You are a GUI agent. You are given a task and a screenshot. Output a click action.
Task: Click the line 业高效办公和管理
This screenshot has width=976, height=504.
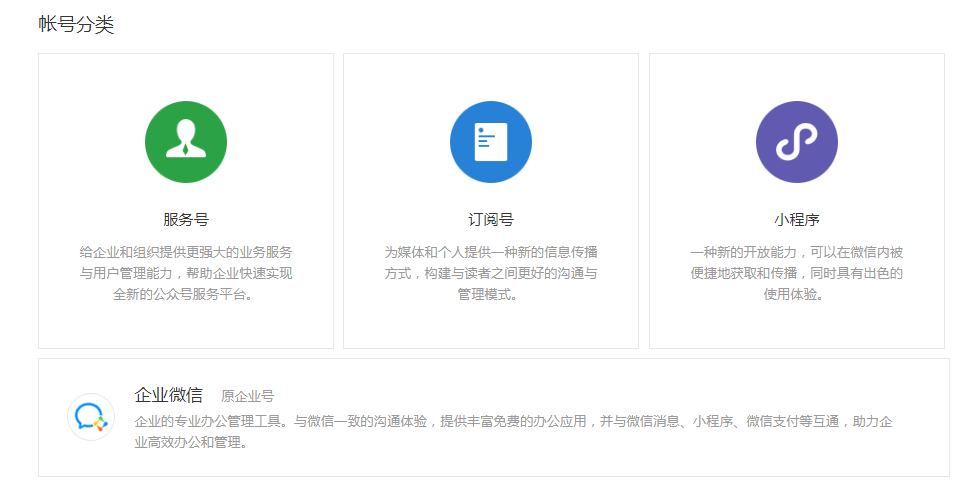190,442
